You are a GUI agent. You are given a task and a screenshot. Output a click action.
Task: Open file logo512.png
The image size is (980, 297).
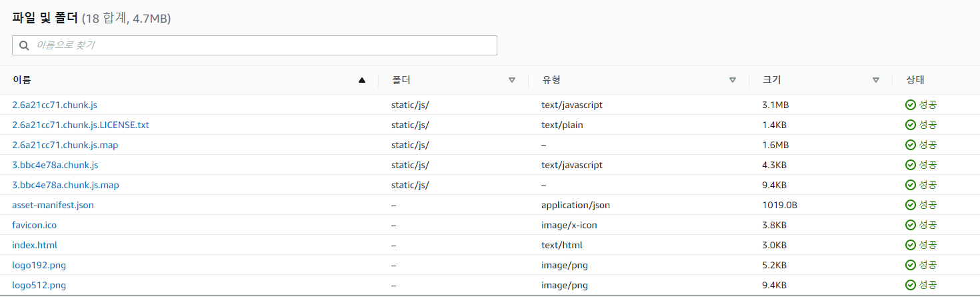39,285
